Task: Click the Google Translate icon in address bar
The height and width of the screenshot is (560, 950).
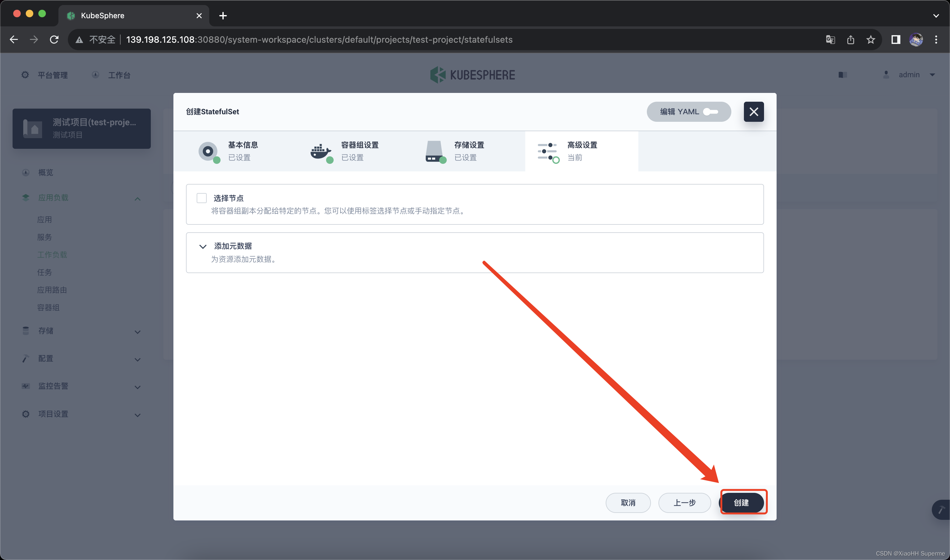Action: tap(830, 40)
